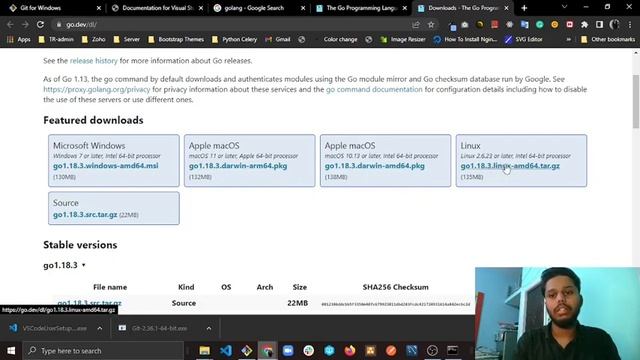Open the proxy.golang.org/privacy link
Viewport: 640px width, 360px height.
pyautogui.click(x=97, y=89)
